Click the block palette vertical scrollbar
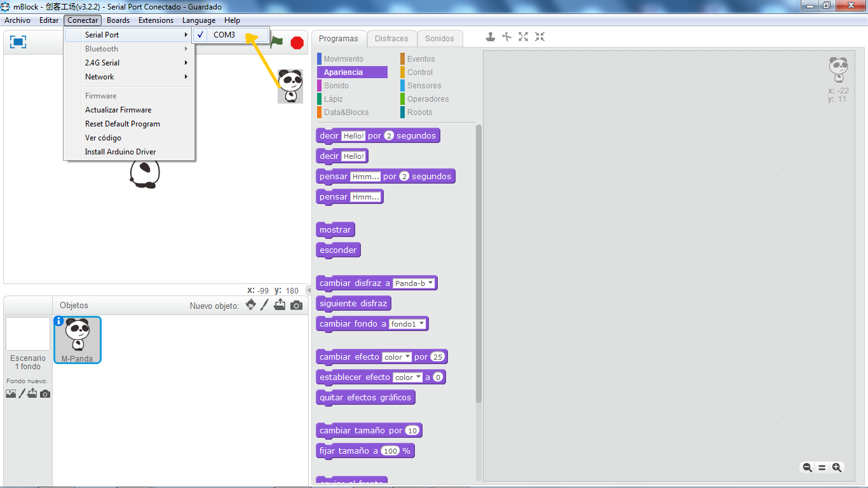The height and width of the screenshot is (488, 868). point(478,264)
